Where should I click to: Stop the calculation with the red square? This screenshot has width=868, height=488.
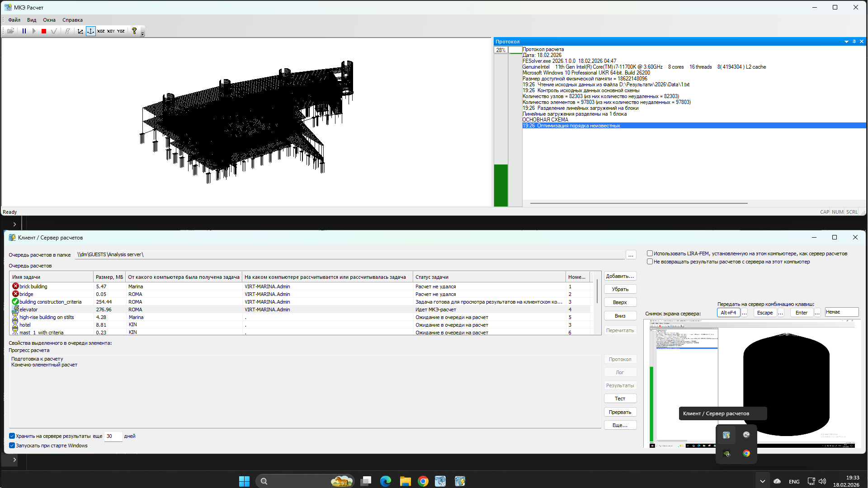coord(44,31)
